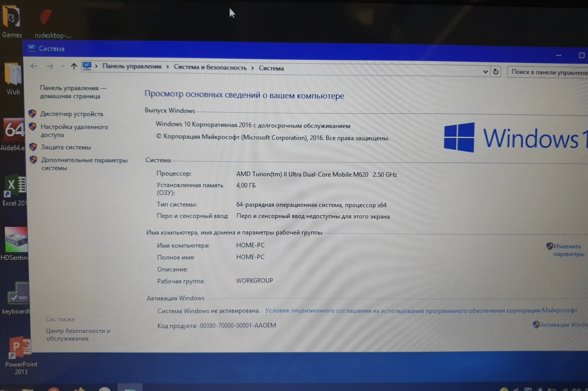Open Центр безопасности и обслуживания

click(78, 335)
